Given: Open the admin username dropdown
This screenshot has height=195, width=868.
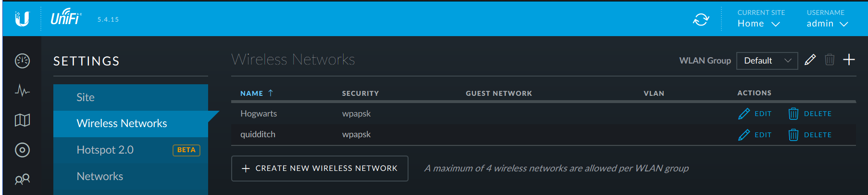Looking at the screenshot, I should point(827,24).
